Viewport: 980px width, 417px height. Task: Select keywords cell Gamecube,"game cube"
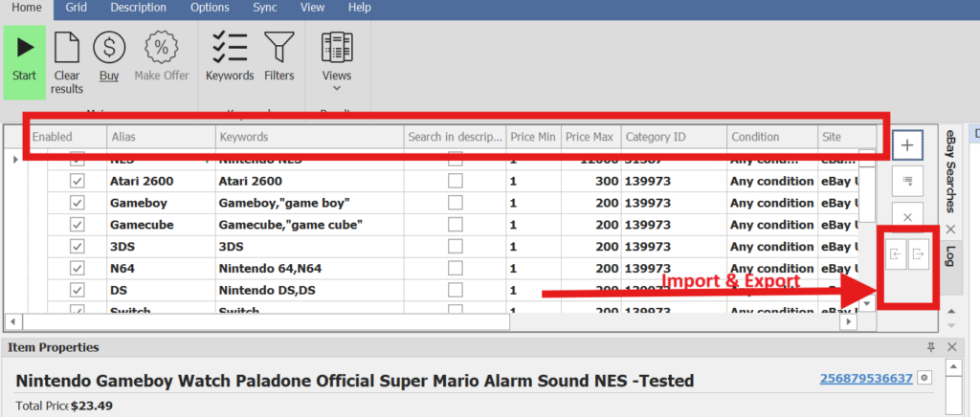pyautogui.click(x=309, y=225)
